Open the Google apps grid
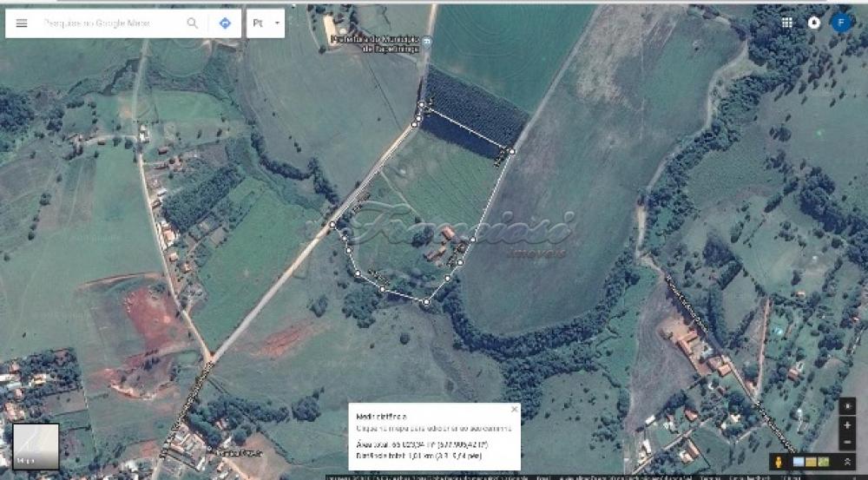Image resolution: width=868 pixels, height=480 pixels. point(786,23)
